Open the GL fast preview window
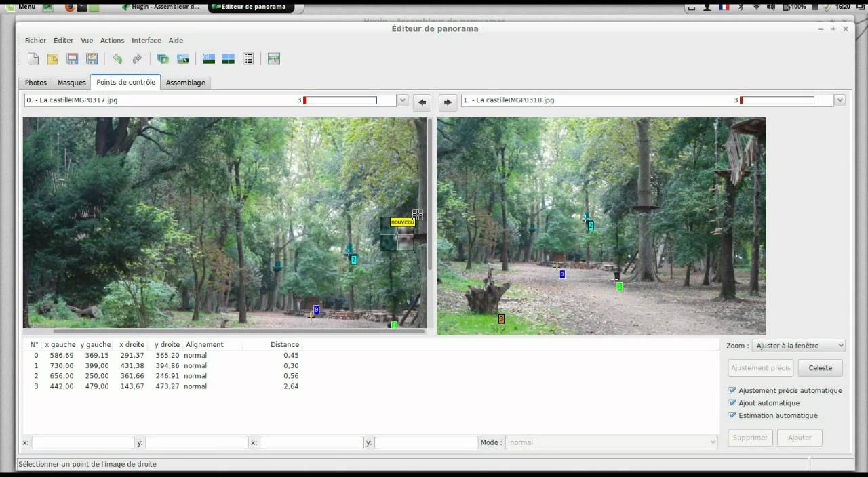Screen dimensions: 868x477 click(x=209, y=59)
